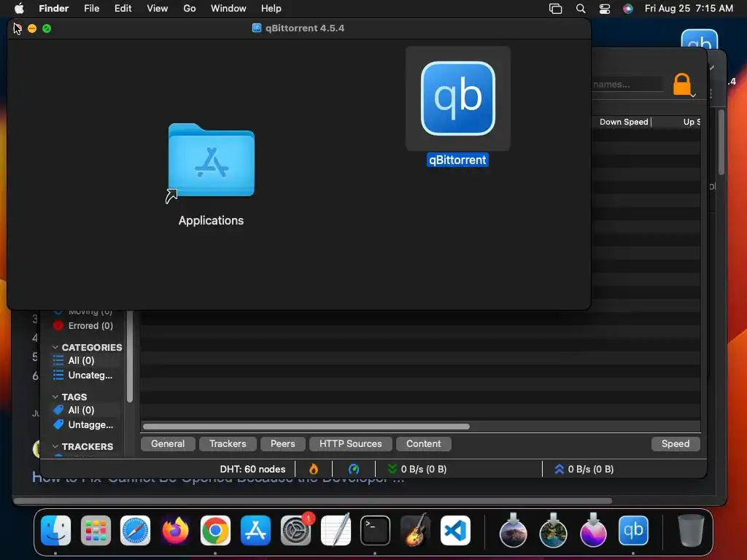Open the Help menu
Viewport: 747px width, 560px height.
click(271, 9)
